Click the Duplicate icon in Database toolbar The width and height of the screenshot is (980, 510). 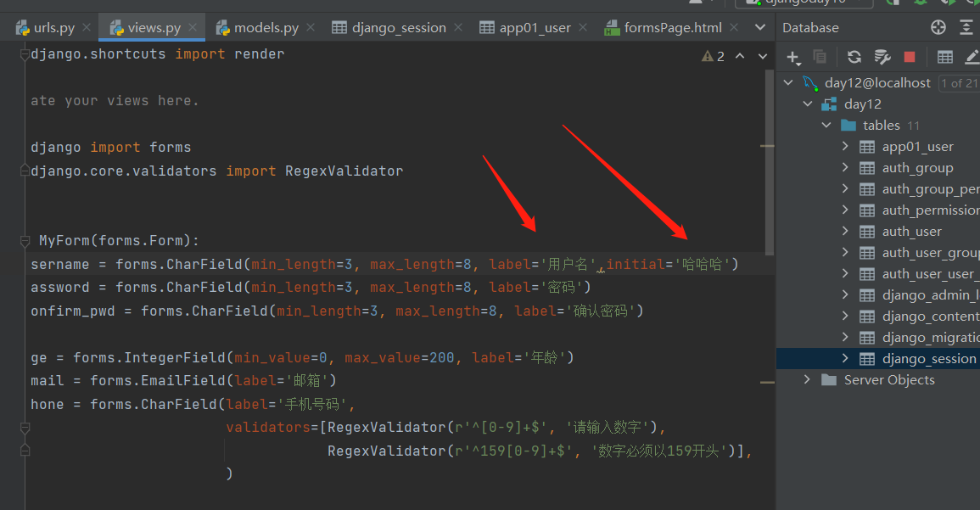pyautogui.click(x=820, y=57)
